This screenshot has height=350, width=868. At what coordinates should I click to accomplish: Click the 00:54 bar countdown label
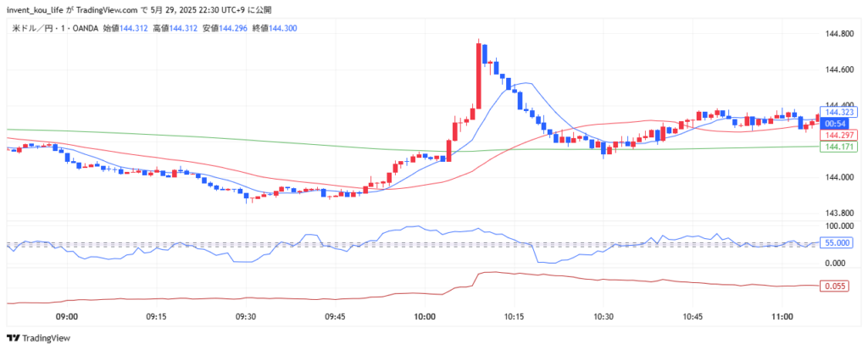[833, 123]
